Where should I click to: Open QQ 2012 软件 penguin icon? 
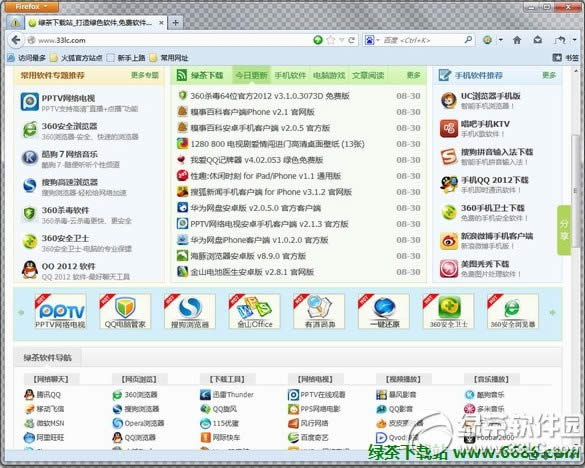30,270
